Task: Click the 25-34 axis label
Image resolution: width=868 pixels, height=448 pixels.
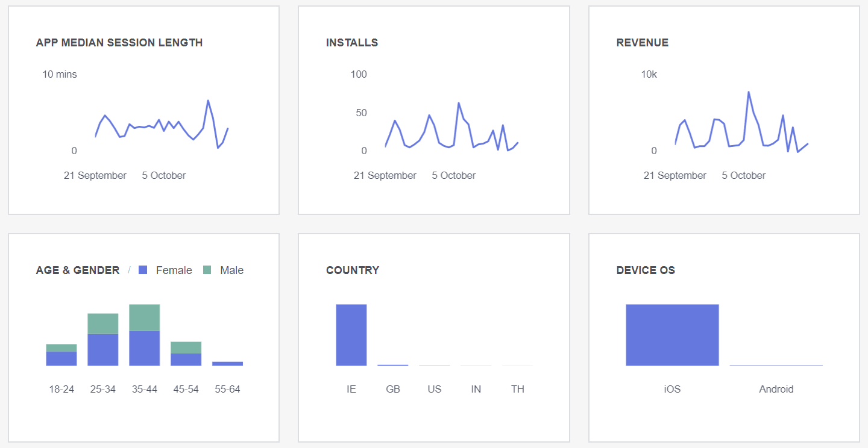Action: (x=103, y=389)
